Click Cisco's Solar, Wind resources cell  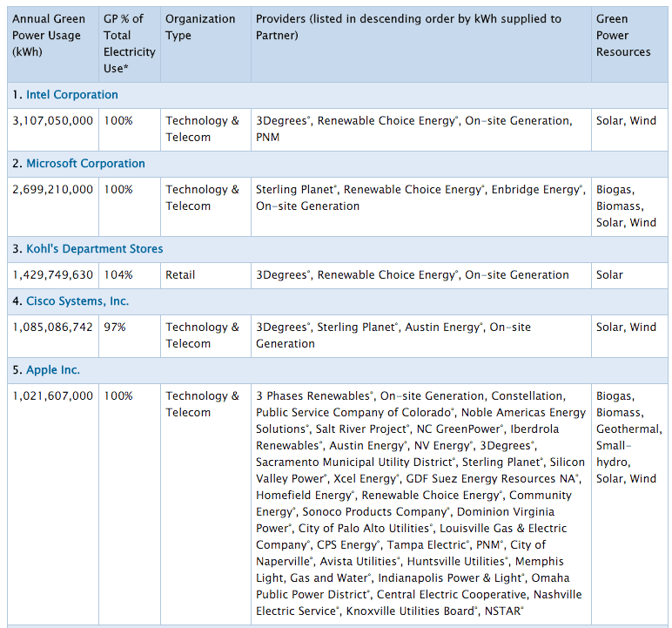pyautogui.click(x=629, y=336)
